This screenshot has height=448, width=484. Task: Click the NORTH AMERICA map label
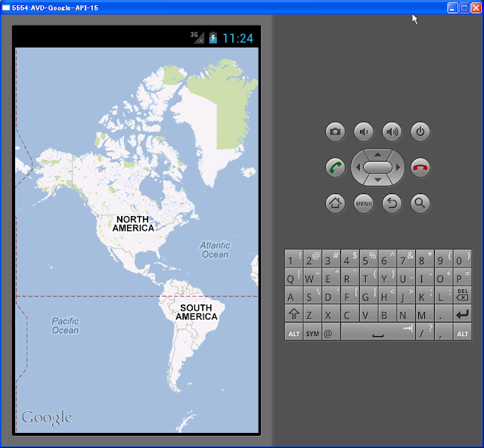(133, 224)
